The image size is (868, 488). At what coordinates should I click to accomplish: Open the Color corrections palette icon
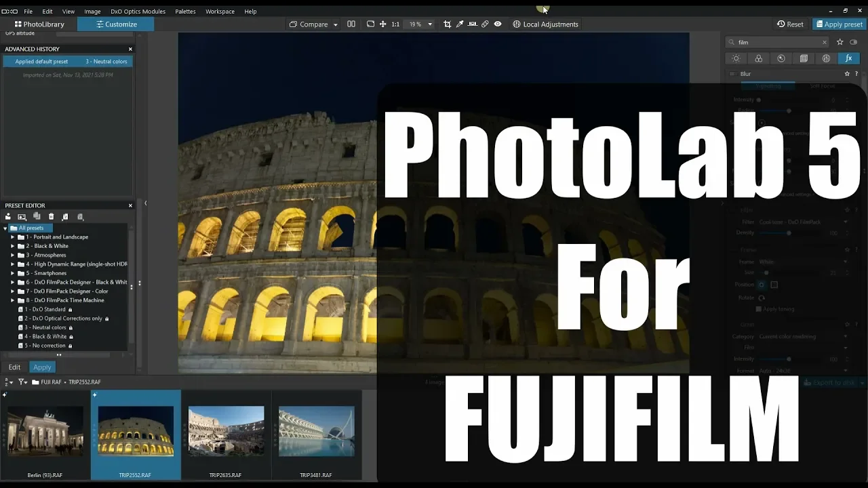[x=758, y=58]
